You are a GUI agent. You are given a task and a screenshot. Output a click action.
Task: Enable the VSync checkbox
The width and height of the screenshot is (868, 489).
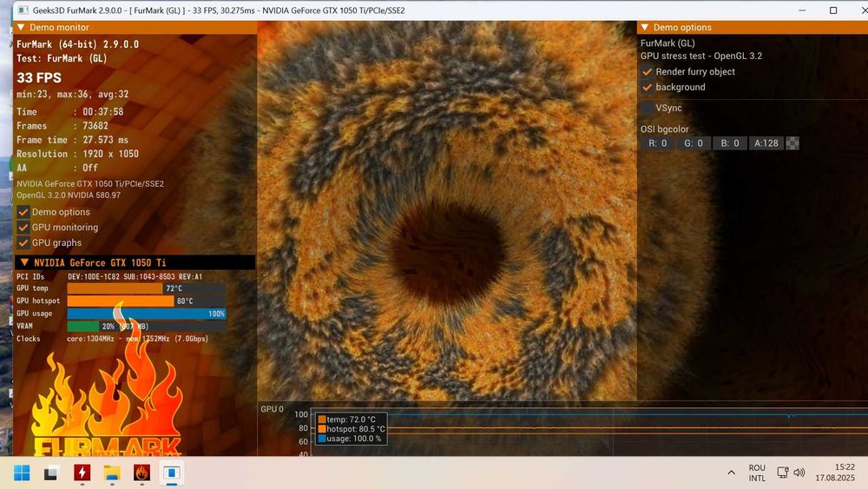pos(647,108)
